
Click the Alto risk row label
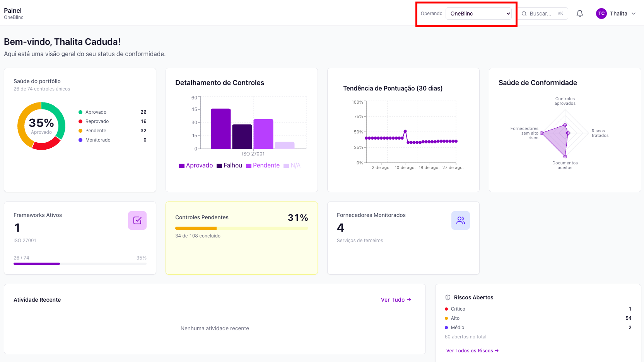tap(455, 318)
